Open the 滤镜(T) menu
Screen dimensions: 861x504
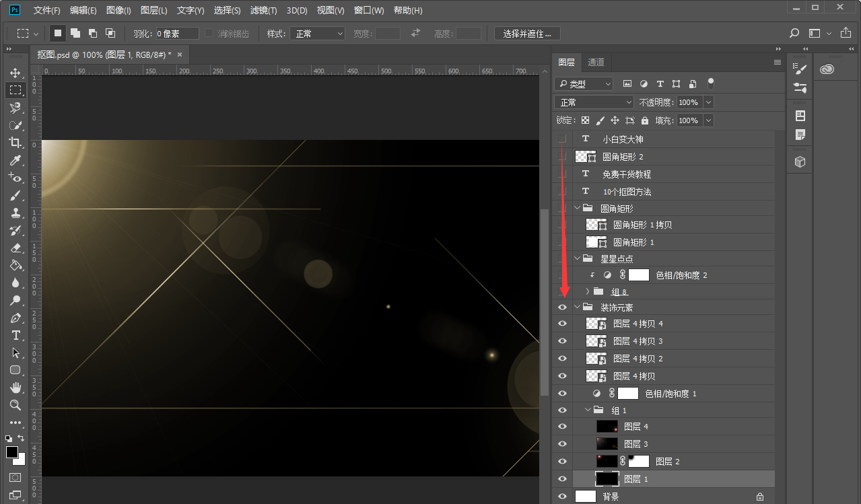coord(263,10)
